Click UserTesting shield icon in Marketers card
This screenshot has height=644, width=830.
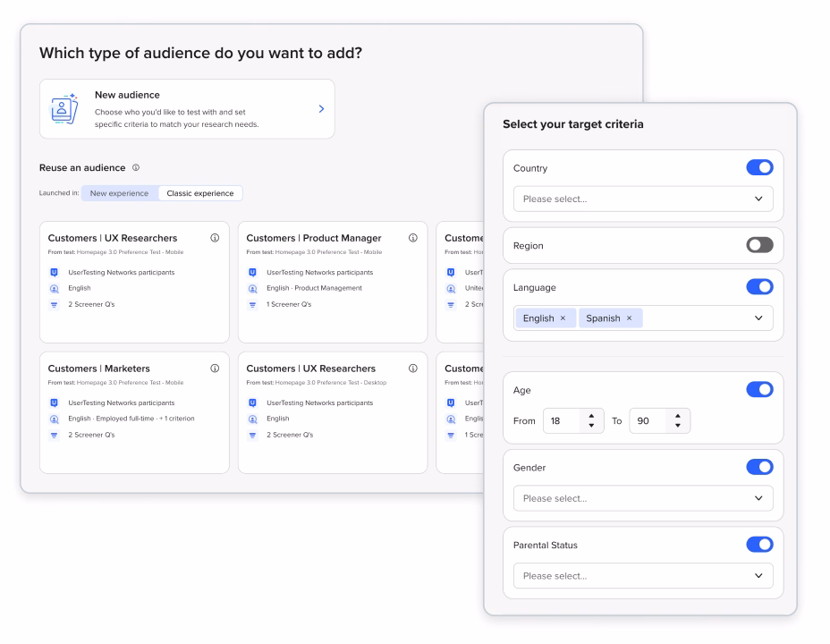[x=54, y=402]
